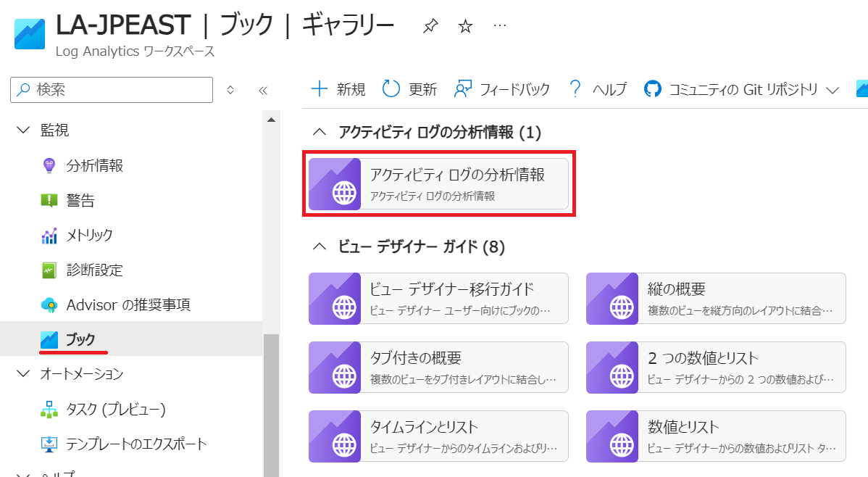Screen dimensions: 868x477
Task: Open 警告 in the sidebar
Action: click(x=80, y=200)
